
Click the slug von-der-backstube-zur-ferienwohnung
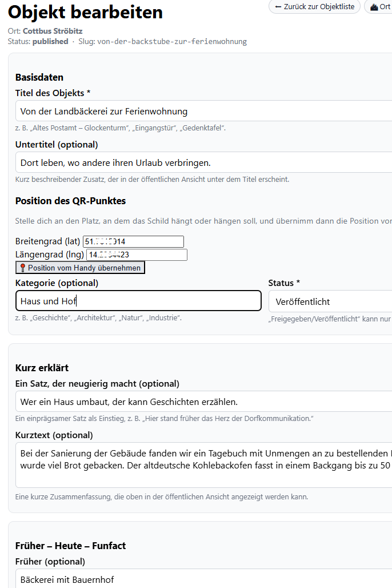173,41
